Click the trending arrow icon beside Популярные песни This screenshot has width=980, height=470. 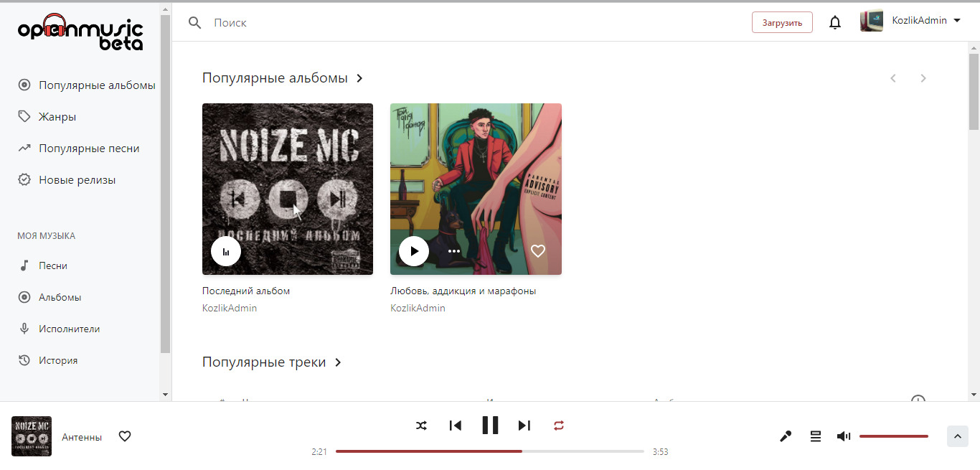[24, 149]
